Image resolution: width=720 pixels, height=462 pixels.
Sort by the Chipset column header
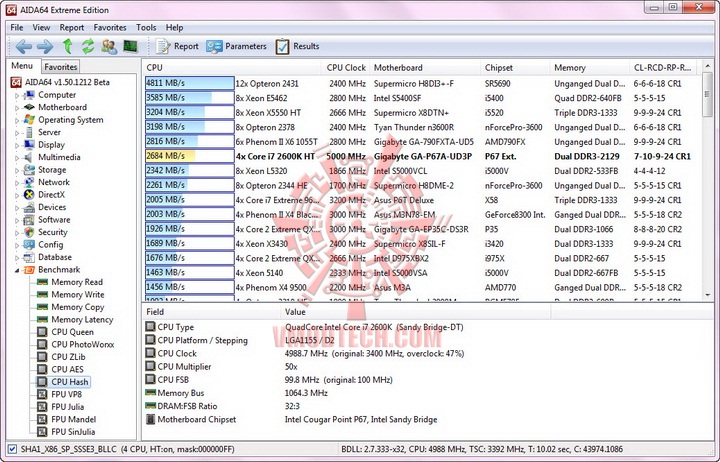coord(515,68)
